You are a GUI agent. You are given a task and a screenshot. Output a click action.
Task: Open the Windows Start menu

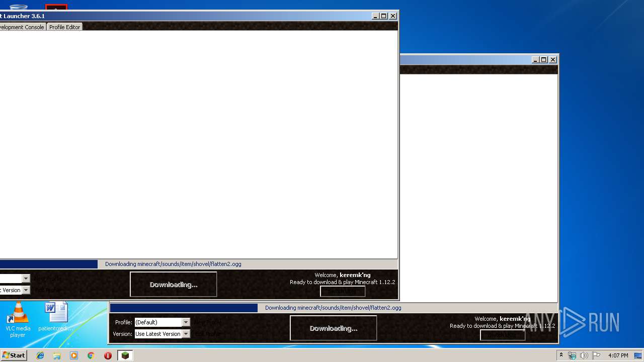[x=14, y=355]
